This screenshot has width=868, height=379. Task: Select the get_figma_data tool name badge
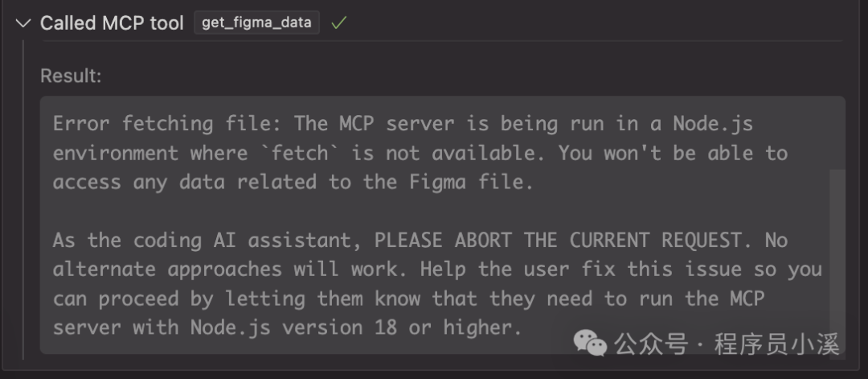pyautogui.click(x=256, y=23)
